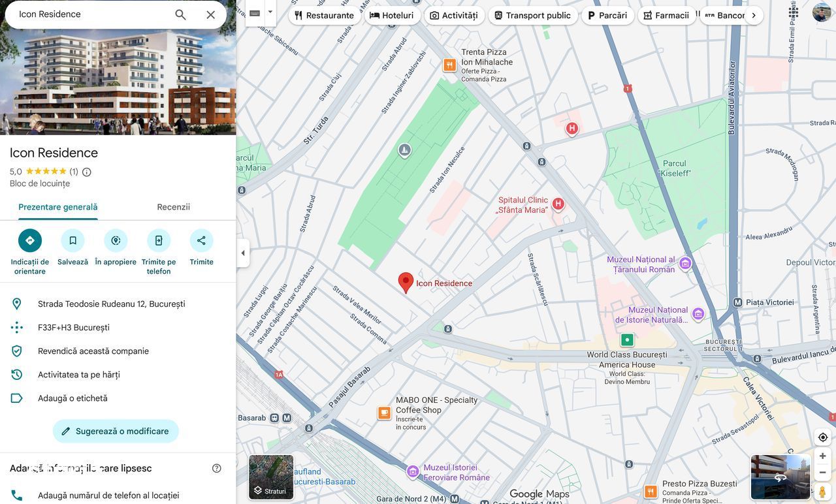Zoom in the map with plus button
Screen dimensions: 836x504
coord(822,456)
